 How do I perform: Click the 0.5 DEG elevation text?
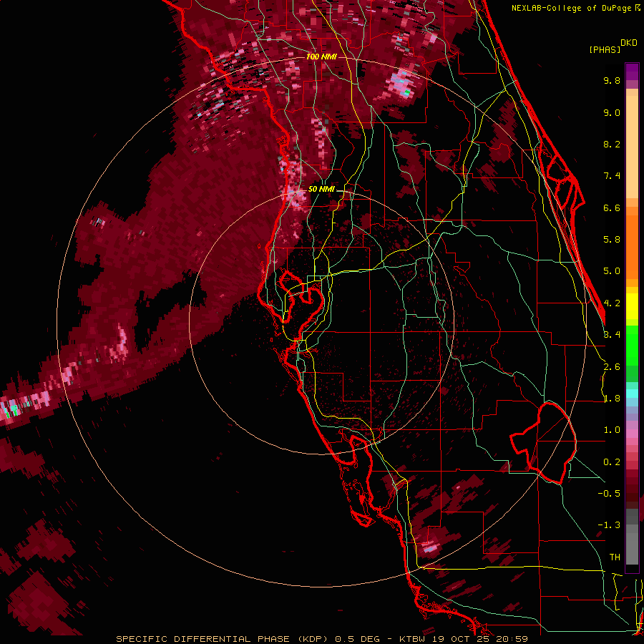click(x=357, y=639)
